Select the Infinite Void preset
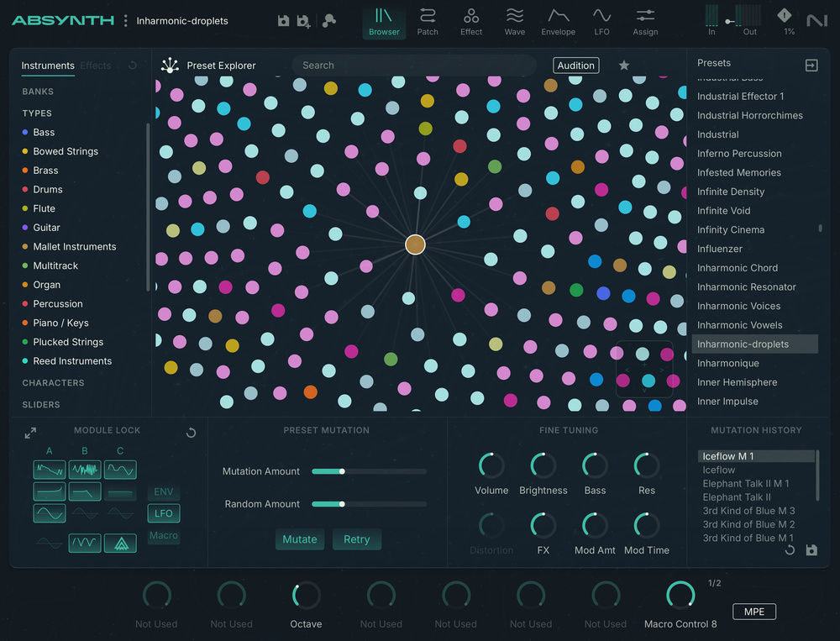The width and height of the screenshot is (840, 641). tap(723, 211)
